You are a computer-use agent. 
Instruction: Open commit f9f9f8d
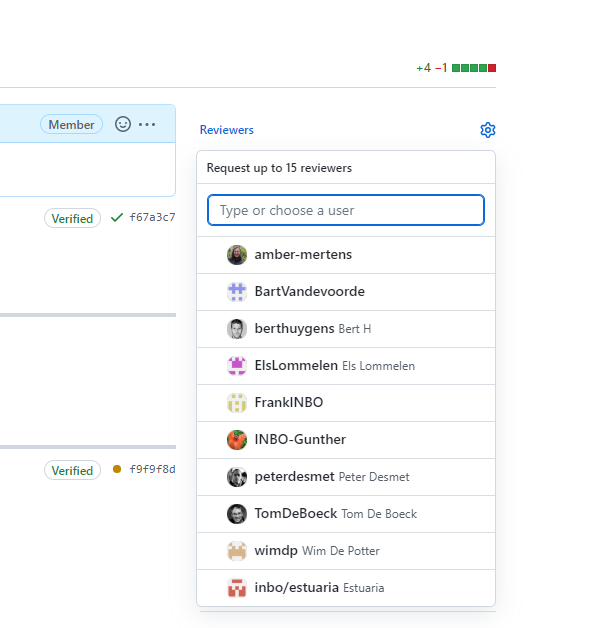[152, 469]
